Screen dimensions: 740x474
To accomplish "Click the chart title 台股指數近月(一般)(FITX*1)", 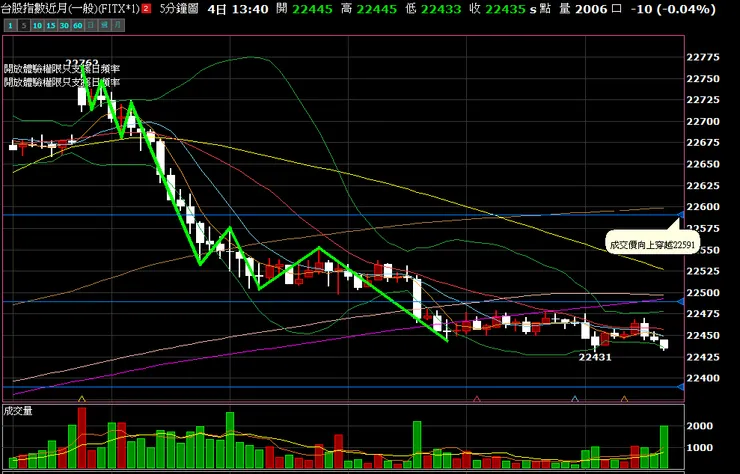I will coord(70,9).
